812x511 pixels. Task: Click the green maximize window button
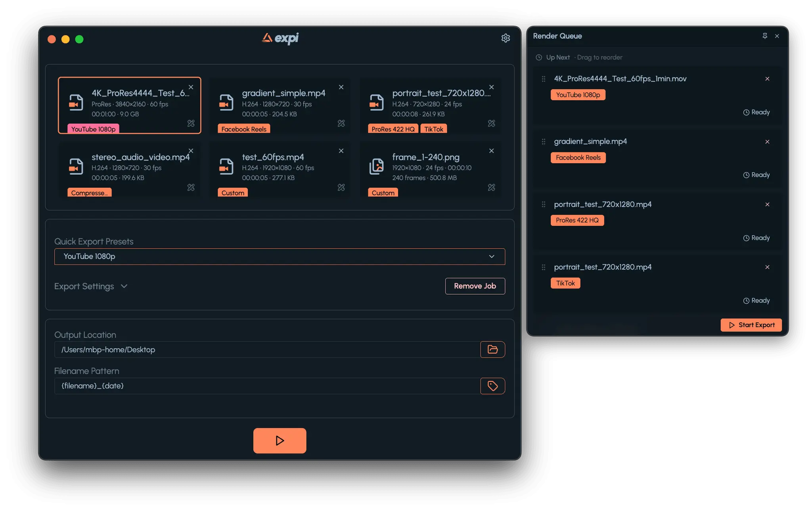[79, 39]
